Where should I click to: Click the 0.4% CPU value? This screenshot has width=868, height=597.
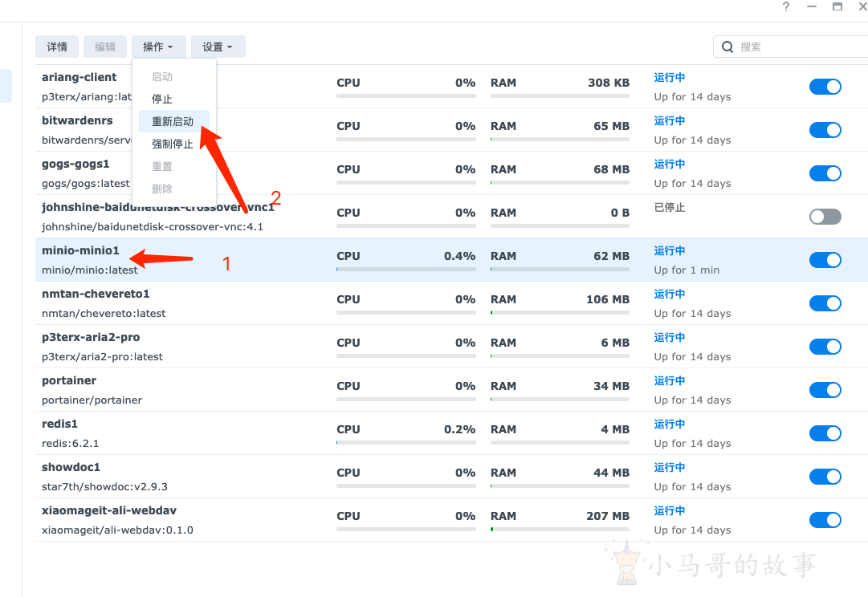click(x=459, y=256)
